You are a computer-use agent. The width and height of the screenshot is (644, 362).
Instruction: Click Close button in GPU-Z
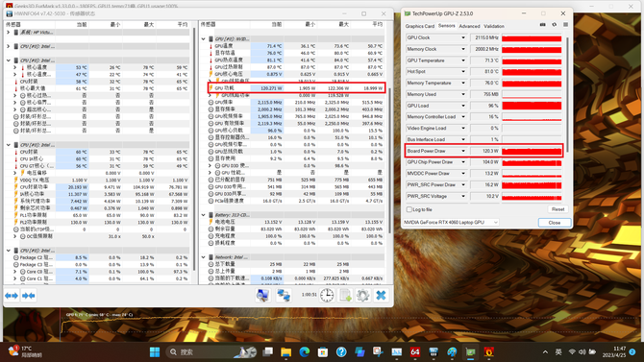click(555, 223)
